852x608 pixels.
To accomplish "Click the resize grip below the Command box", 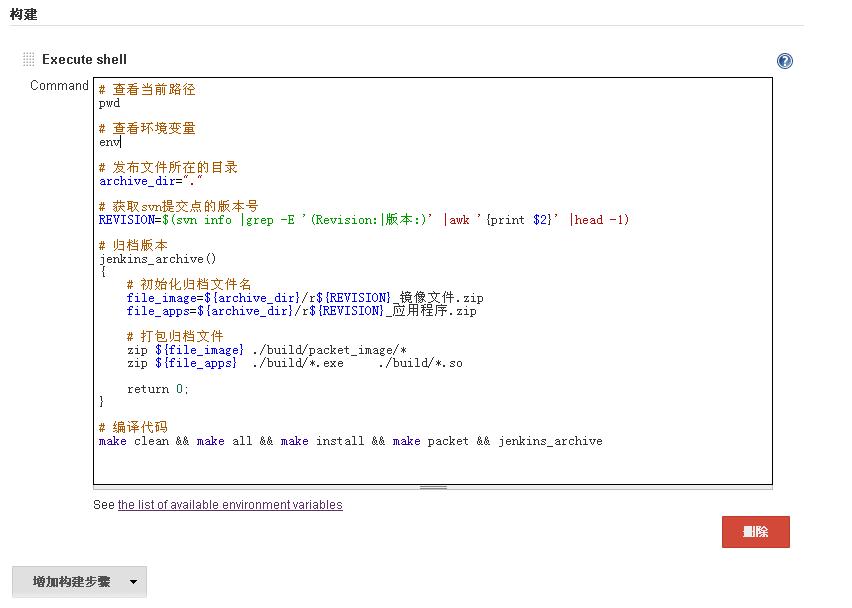I will click(432, 488).
